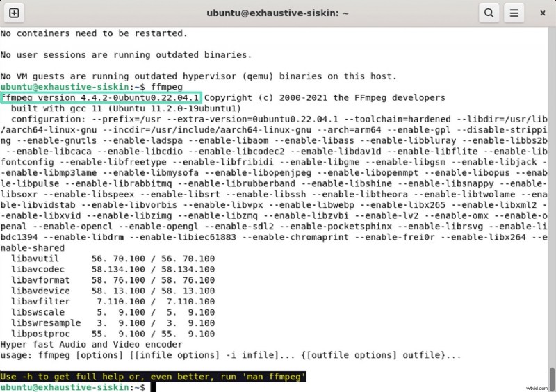Click the '--enable-pocketsphinx' option text
The image size is (556, 392).
point(337,227)
